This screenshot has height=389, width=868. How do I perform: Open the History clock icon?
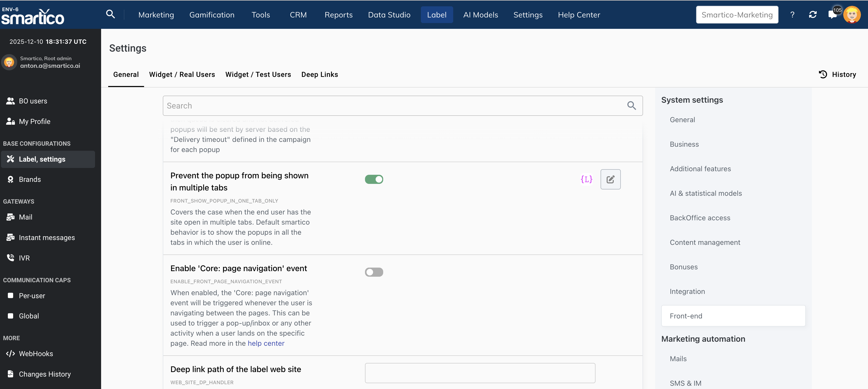click(823, 74)
